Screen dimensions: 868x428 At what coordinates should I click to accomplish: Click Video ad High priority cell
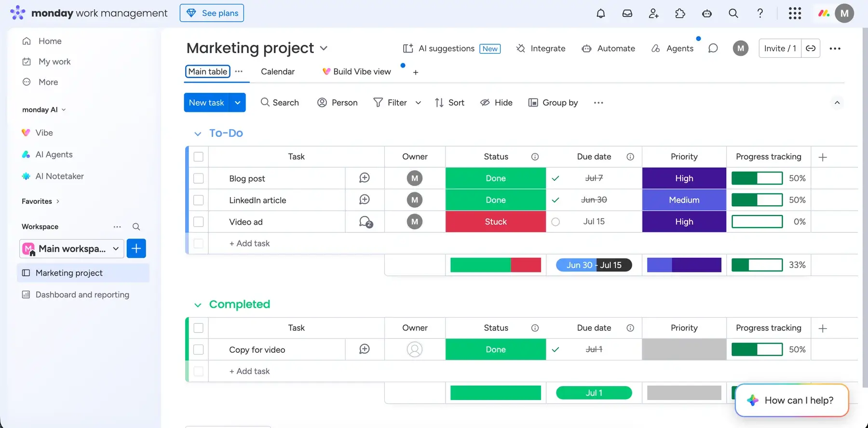(684, 222)
